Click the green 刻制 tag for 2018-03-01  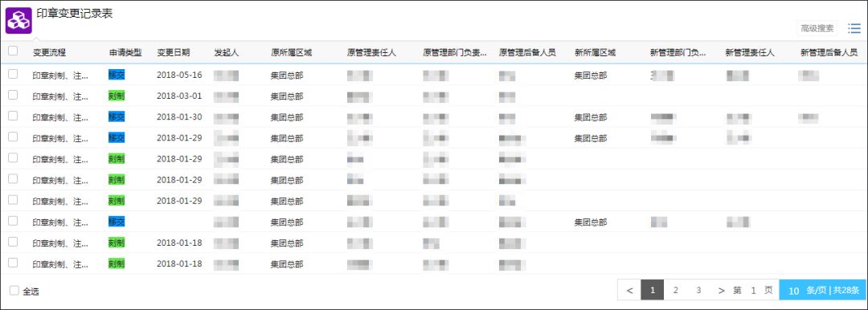[117, 96]
